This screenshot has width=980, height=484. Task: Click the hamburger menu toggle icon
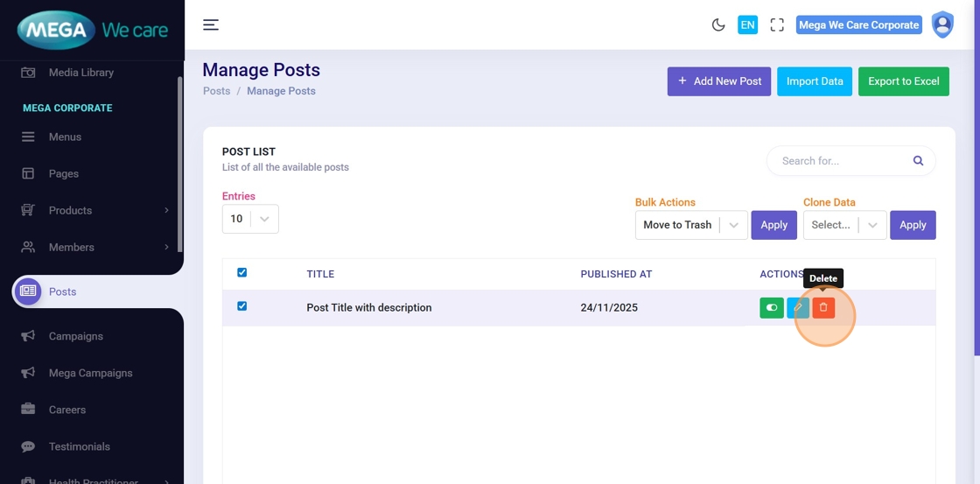tap(211, 25)
